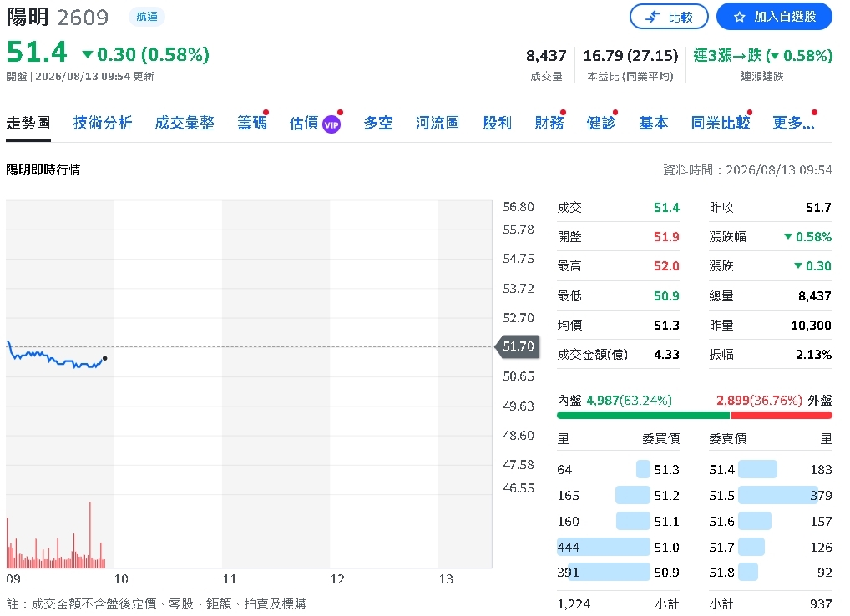Switch to the 多空 tab
This screenshot has height=616, width=850.
point(378,123)
